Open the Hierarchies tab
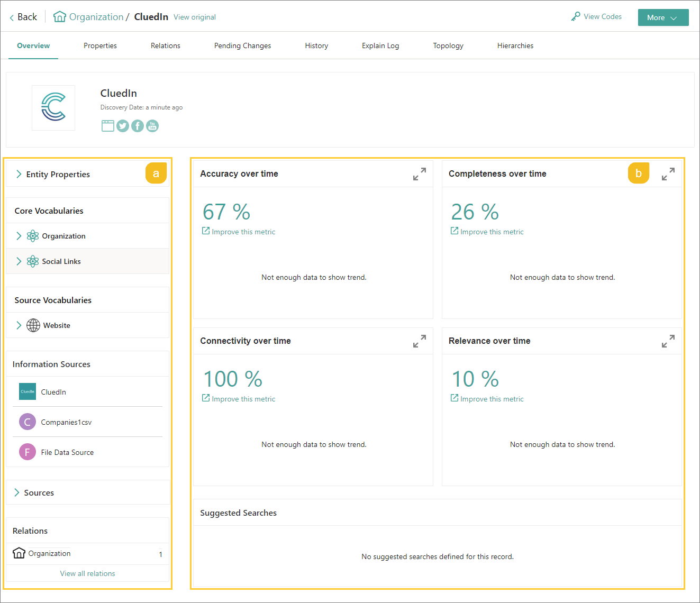The width and height of the screenshot is (700, 603). point(515,45)
